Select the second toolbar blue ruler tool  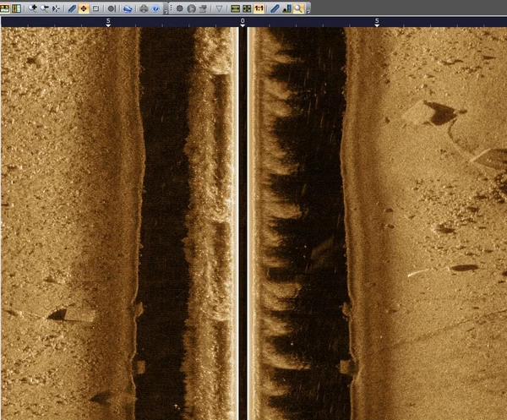(x=275, y=8)
